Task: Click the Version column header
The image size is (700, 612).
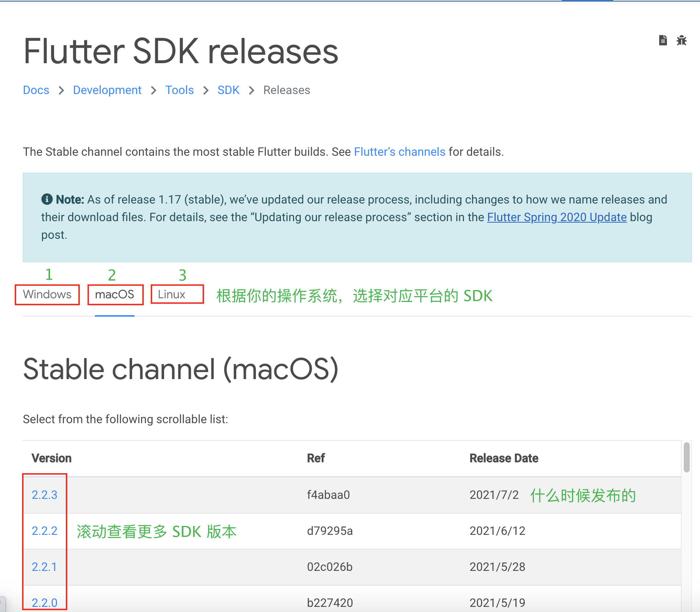Action: (51, 458)
